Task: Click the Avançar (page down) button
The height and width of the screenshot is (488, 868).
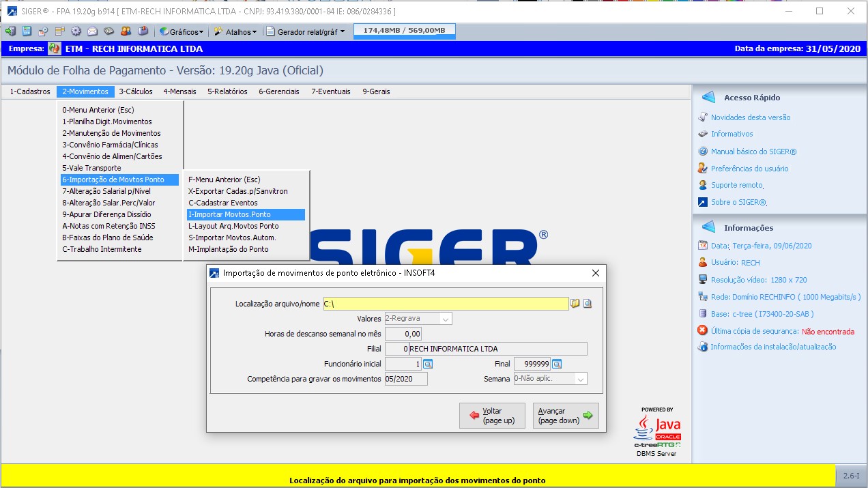Action: point(566,416)
